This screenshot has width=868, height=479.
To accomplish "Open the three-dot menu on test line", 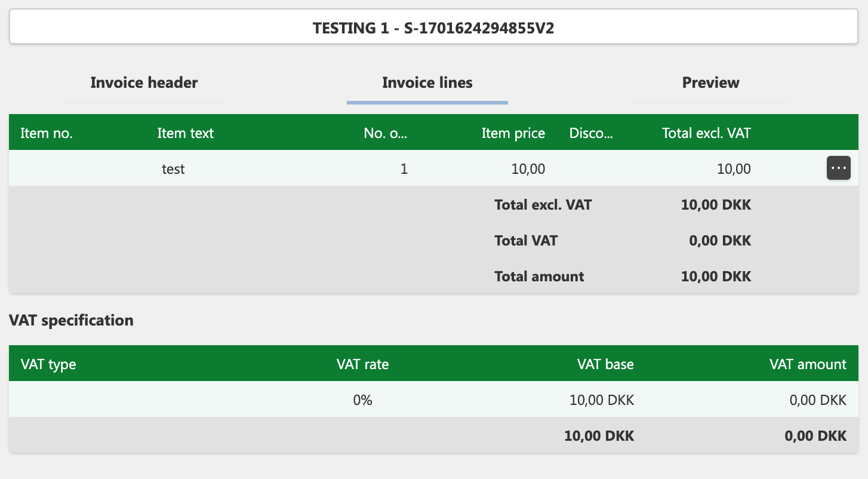I will (839, 168).
